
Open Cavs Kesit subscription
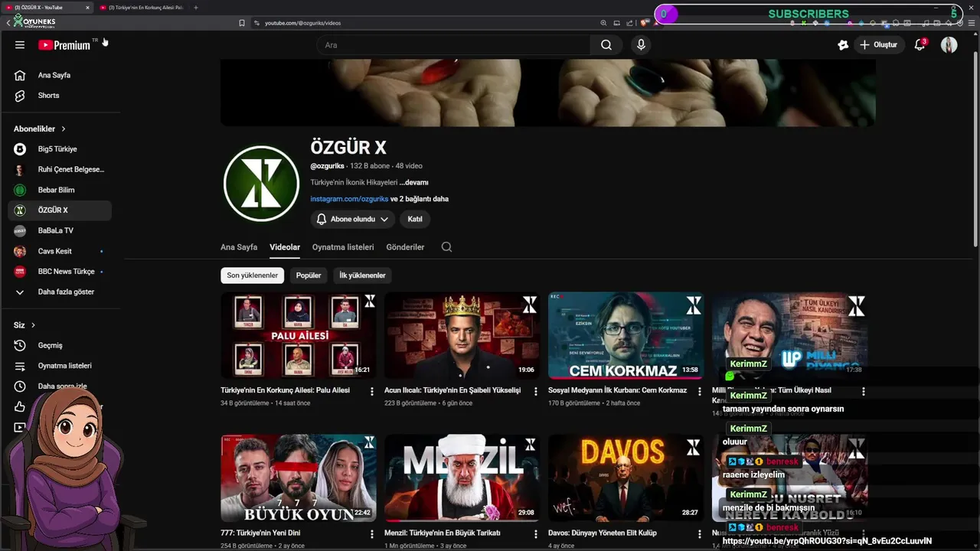(x=60, y=251)
